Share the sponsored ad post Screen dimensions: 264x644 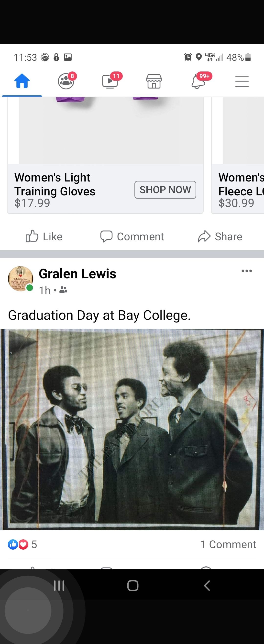tap(220, 237)
